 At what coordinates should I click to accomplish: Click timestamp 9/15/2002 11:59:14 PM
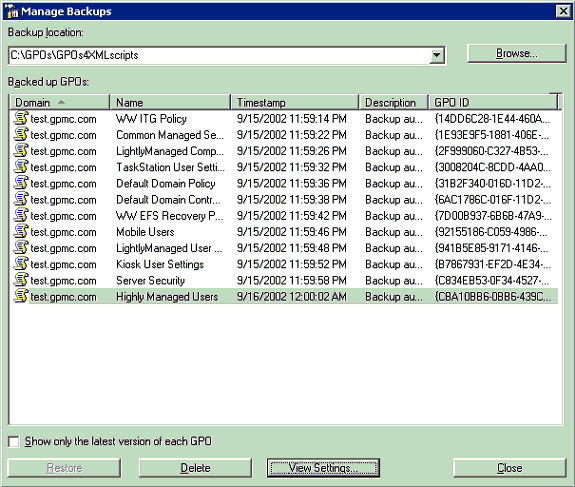(292, 119)
